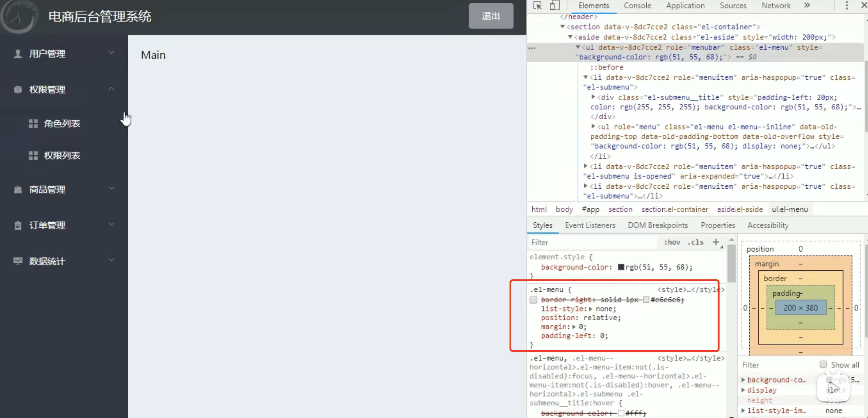Switch to the Elements tab
This screenshot has width=868, height=418.
tap(594, 6)
